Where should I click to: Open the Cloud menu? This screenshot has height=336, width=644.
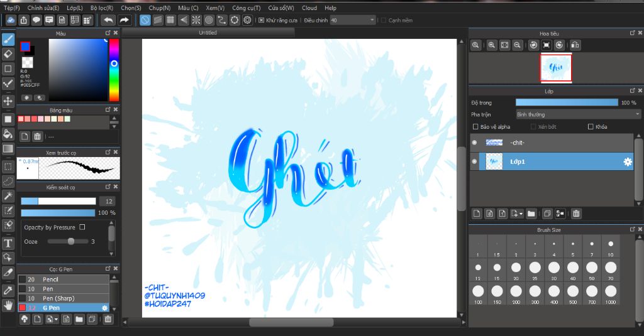pos(309,8)
